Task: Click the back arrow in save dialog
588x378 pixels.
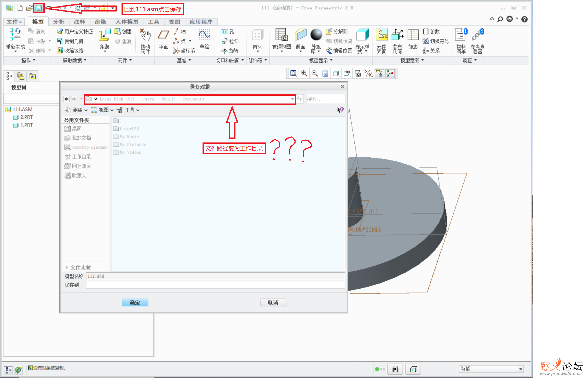Action: (66, 99)
